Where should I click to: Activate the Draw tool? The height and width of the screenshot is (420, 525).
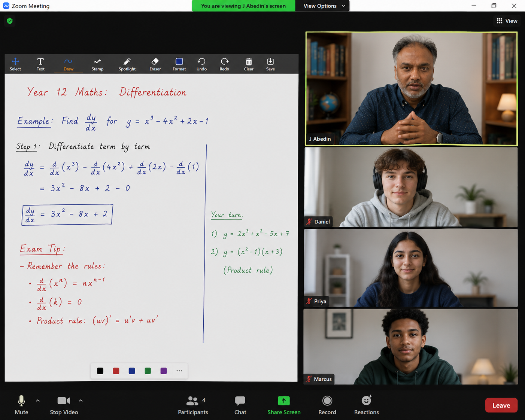68,64
